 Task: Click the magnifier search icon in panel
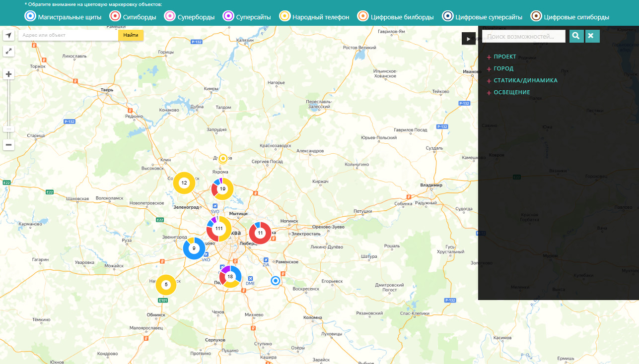point(576,36)
